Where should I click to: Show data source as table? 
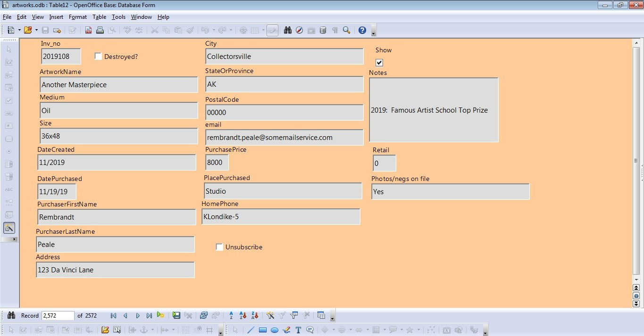[x=321, y=315]
